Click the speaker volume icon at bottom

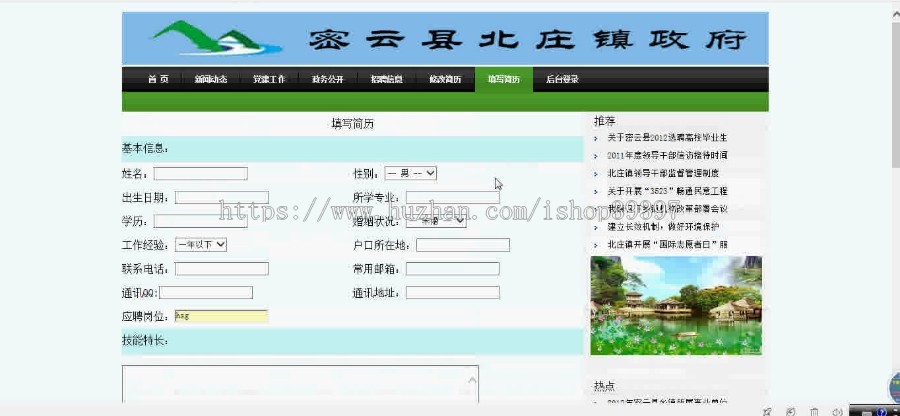pos(837,411)
